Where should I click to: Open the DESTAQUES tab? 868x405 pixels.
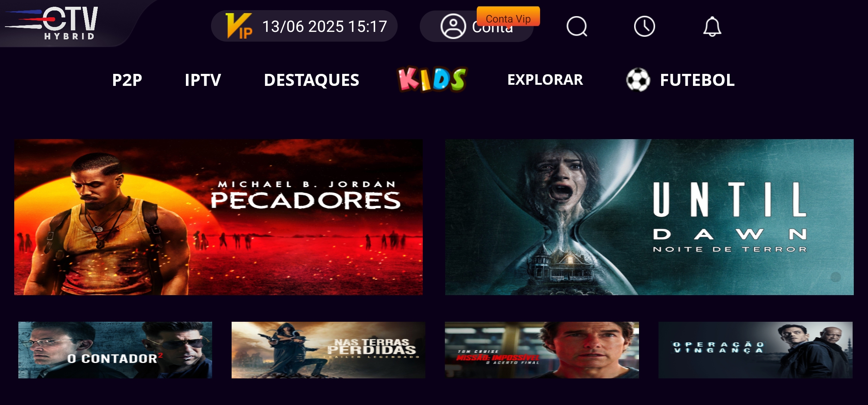(x=311, y=80)
